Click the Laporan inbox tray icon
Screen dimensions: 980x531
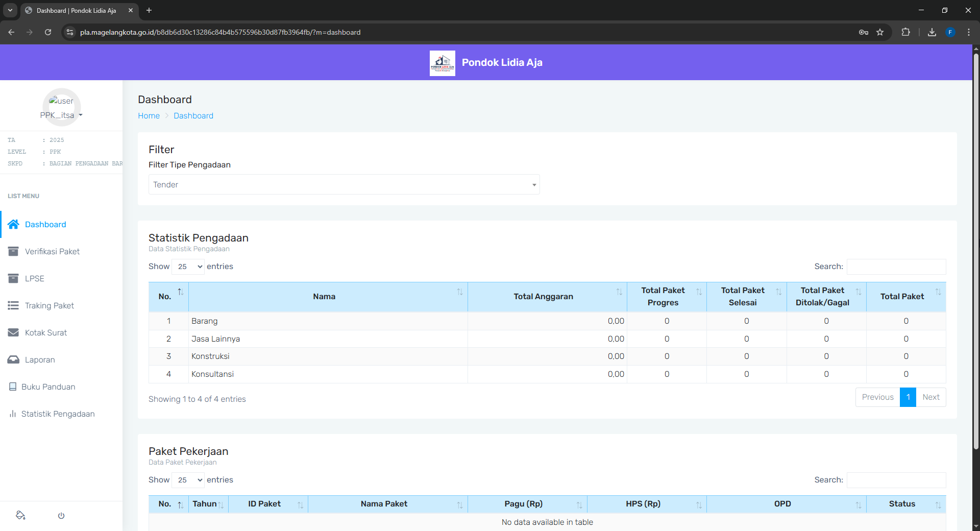[14, 359]
